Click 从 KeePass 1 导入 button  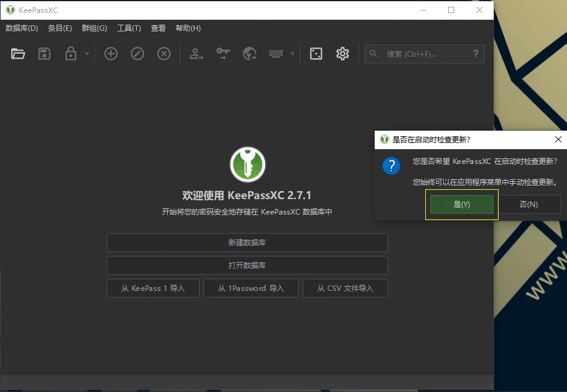[x=153, y=288]
